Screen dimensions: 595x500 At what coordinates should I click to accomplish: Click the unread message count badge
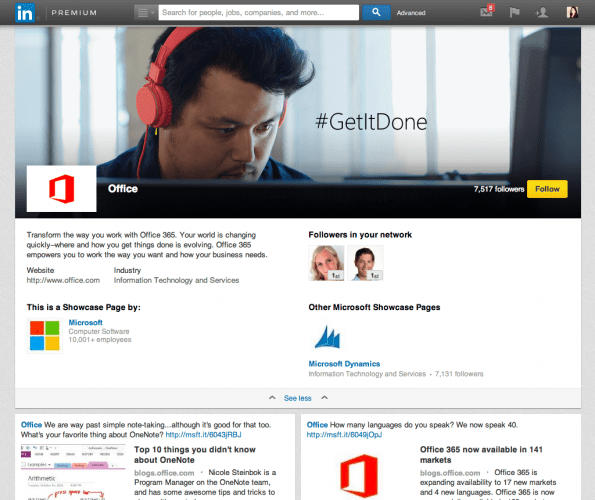point(491,7)
